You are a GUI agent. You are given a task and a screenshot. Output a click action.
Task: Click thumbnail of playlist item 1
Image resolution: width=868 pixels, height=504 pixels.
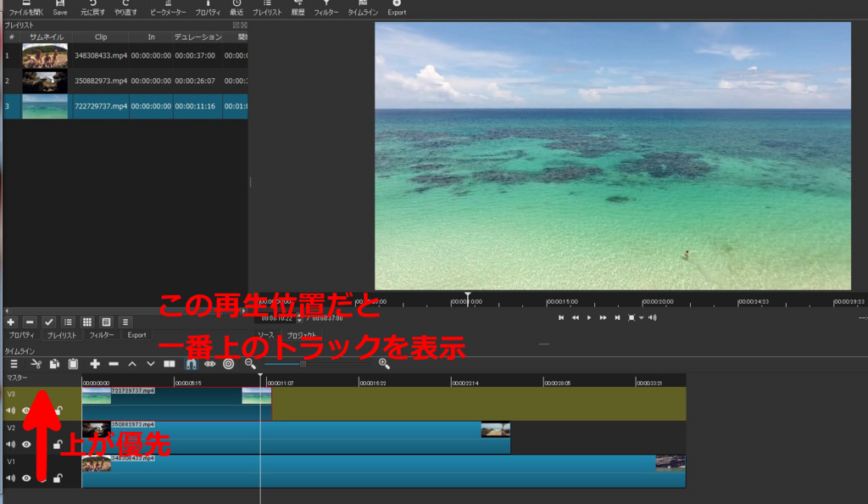point(45,56)
